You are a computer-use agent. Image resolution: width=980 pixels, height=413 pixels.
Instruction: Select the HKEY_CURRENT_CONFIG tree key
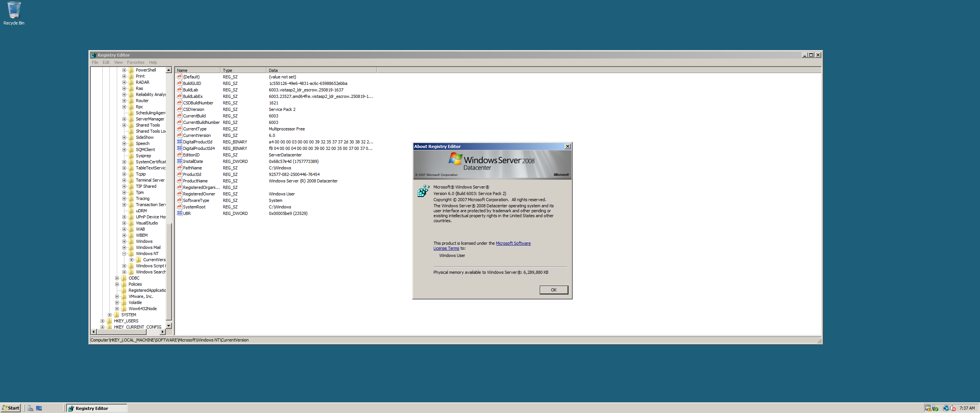click(x=138, y=327)
